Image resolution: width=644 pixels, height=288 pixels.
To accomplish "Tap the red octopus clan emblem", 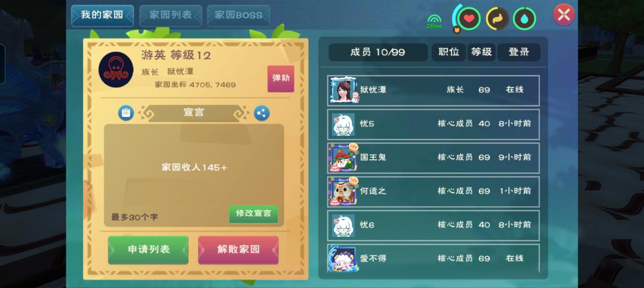I will [x=116, y=70].
